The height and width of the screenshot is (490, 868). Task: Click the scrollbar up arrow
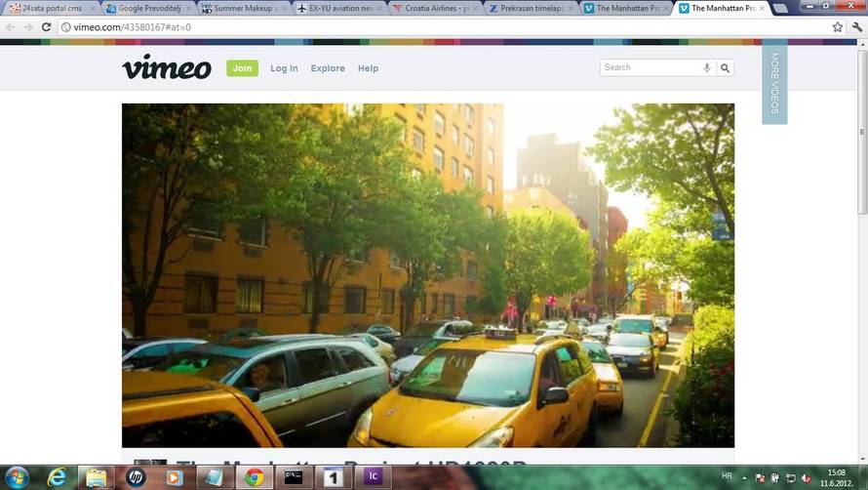coord(862,43)
